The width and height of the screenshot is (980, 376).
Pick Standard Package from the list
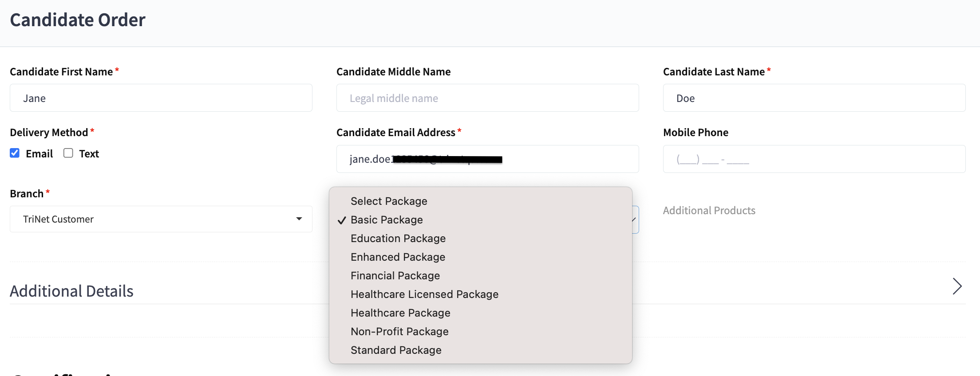[396, 350]
